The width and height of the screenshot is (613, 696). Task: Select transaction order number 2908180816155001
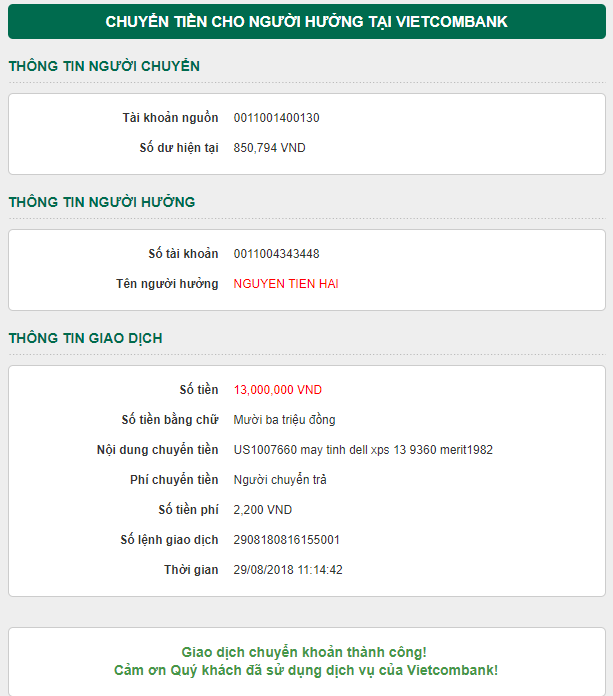point(286,540)
